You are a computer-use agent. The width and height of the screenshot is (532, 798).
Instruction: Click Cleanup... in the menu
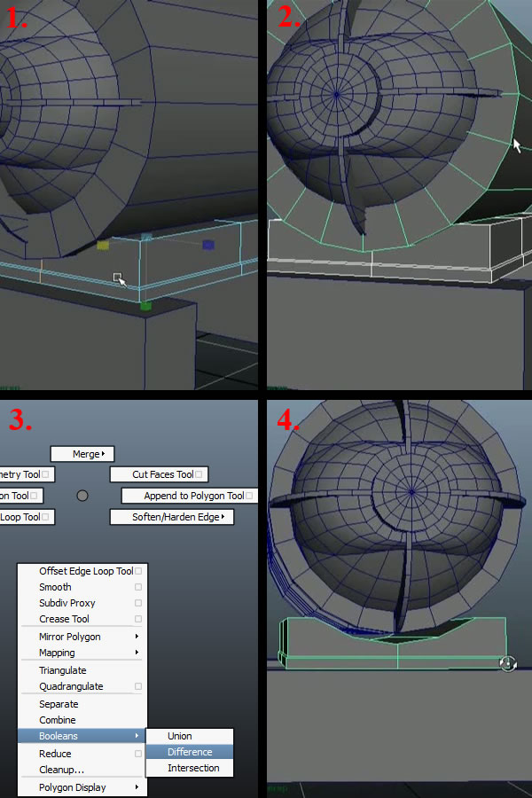[61, 770]
